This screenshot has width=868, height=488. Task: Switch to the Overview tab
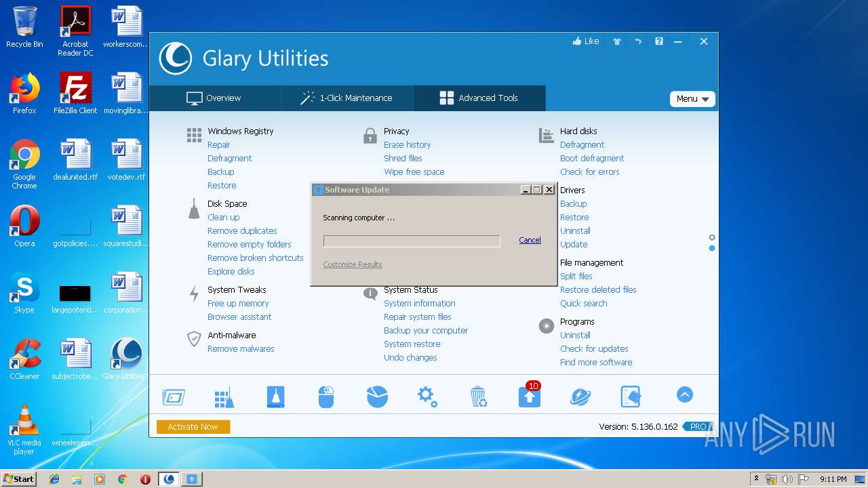pyautogui.click(x=214, y=98)
